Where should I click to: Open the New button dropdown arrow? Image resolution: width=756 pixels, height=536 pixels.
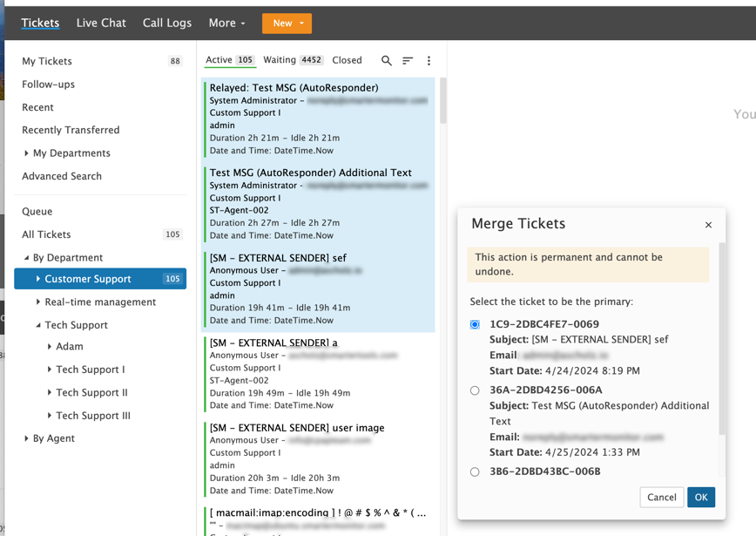tap(301, 24)
